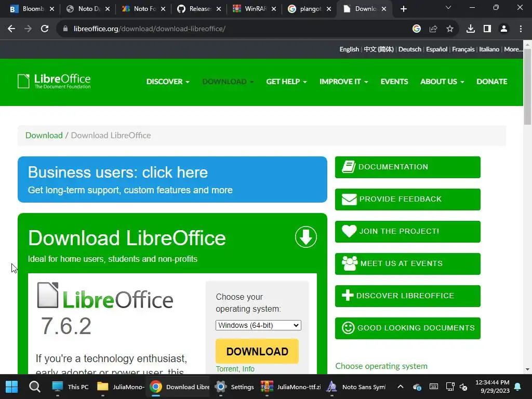Click the scrollbar down arrow
The width and height of the screenshot is (532, 399).
tap(527, 369)
